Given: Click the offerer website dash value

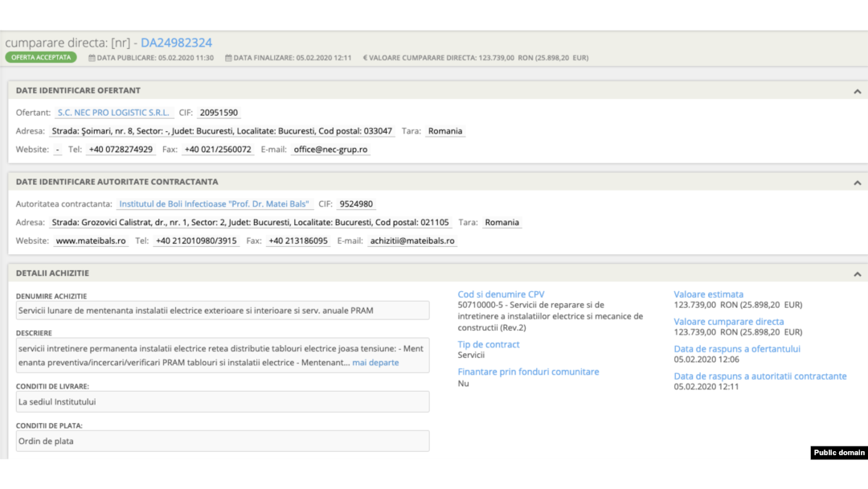Looking at the screenshot, I should tap(58, 150).
